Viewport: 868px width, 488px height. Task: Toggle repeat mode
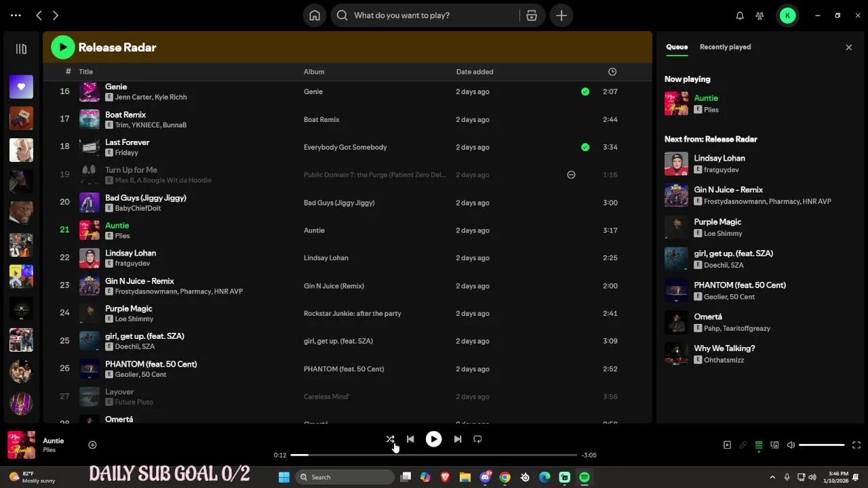coord(477,439)
